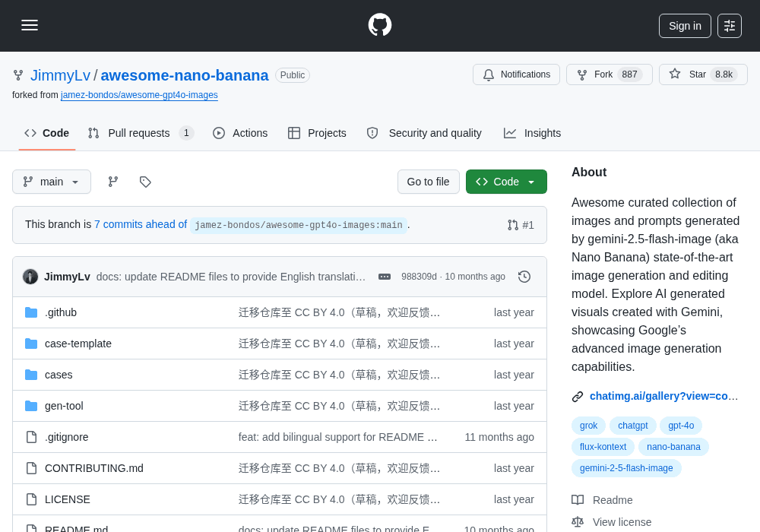The image size is (760, 532).
Task: Open jamez-bondos/awesome-gpt4o-images parent repo
Action: click(x=139, y=95)
